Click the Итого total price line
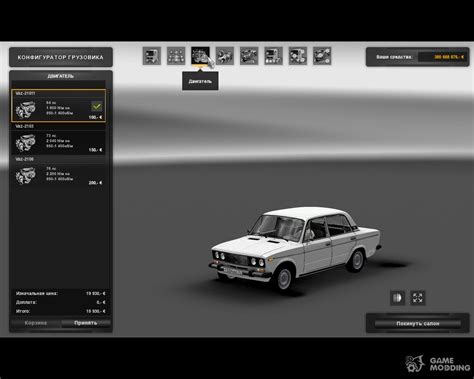The height and width of the screenshot is (379, 474). [60, 311]
